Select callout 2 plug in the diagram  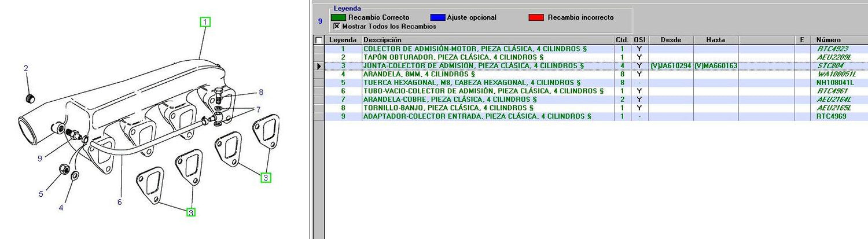(x=25, y=69)
